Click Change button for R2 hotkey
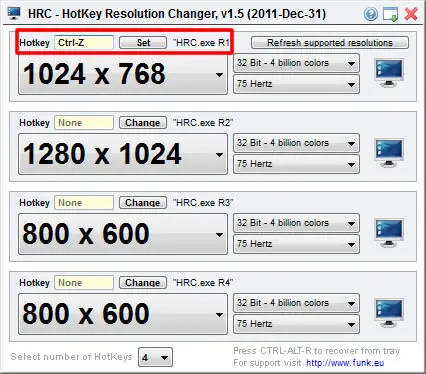The height and width of the screenshot is (374, 426). point(143,123)
